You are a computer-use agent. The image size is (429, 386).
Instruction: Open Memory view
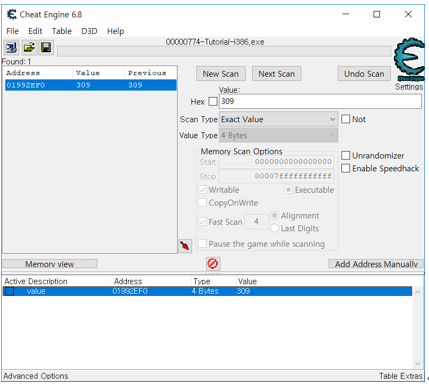pos(50,264)
